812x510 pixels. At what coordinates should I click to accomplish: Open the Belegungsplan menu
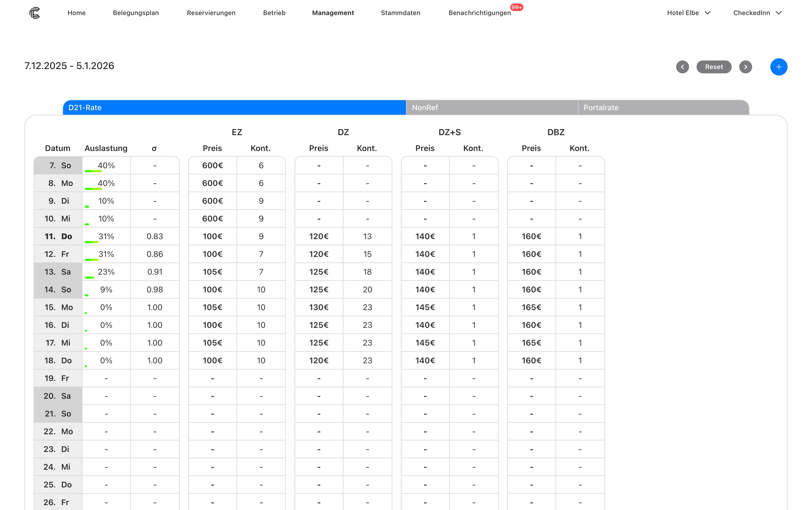136,13
